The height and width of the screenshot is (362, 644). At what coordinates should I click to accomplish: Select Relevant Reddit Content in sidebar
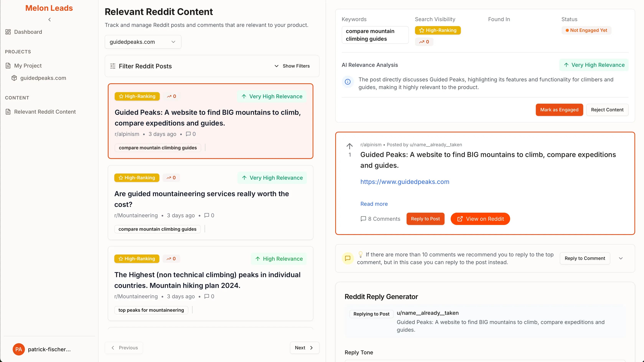45,112
